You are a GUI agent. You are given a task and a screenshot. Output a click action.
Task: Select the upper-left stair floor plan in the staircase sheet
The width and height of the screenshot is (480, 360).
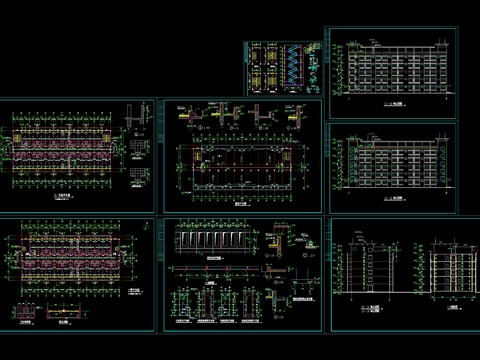click(x=256, y=54)
